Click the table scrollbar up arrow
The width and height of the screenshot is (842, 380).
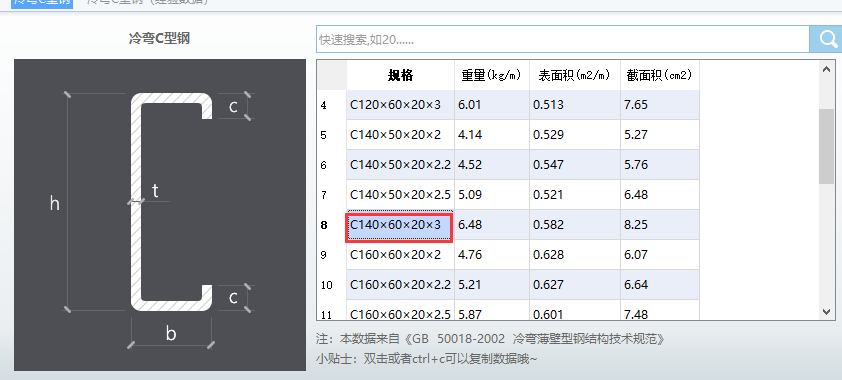[x=826, y=68]
